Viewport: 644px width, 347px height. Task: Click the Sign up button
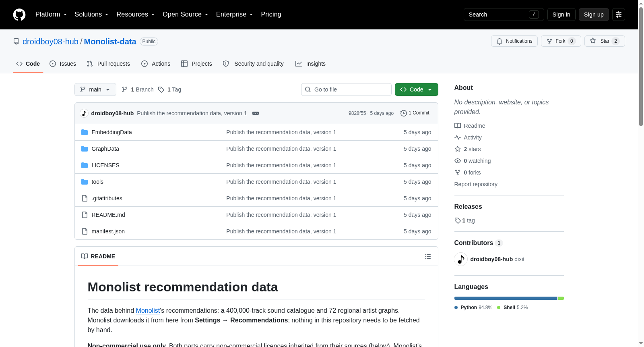[x=594, y=15]
